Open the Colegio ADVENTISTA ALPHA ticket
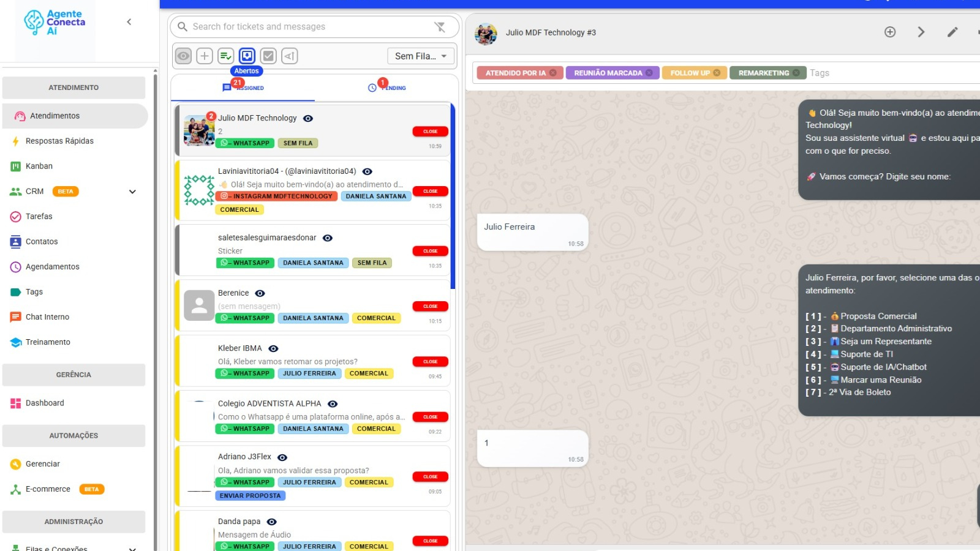Viewport: 980px width, 551px height. [x=312, y=416]
